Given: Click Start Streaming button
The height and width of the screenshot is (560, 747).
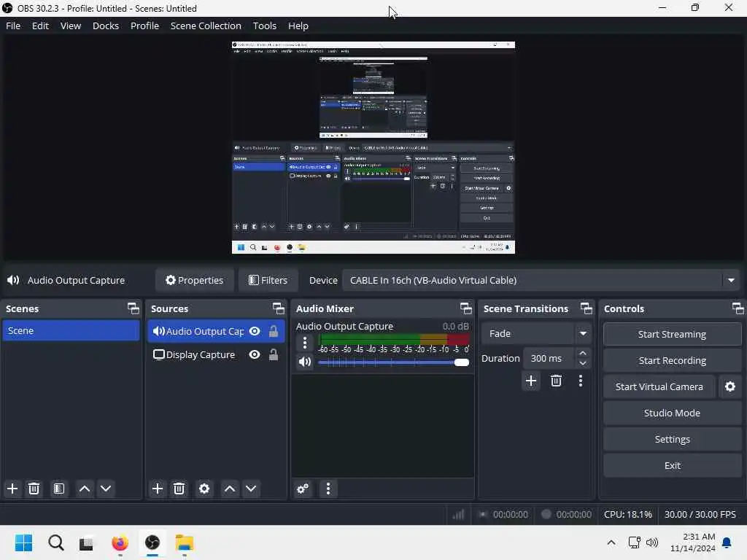Looking at the screenshot, I should point(672,334).
